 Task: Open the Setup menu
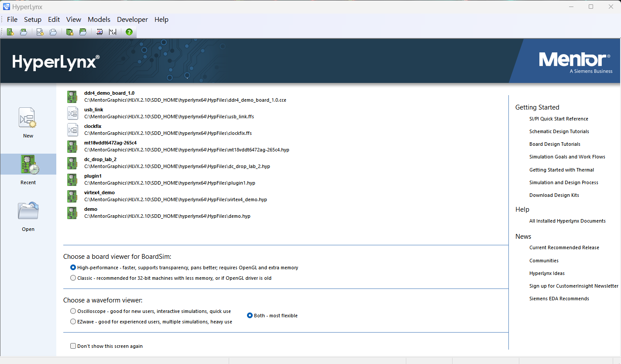coord(33,20)
